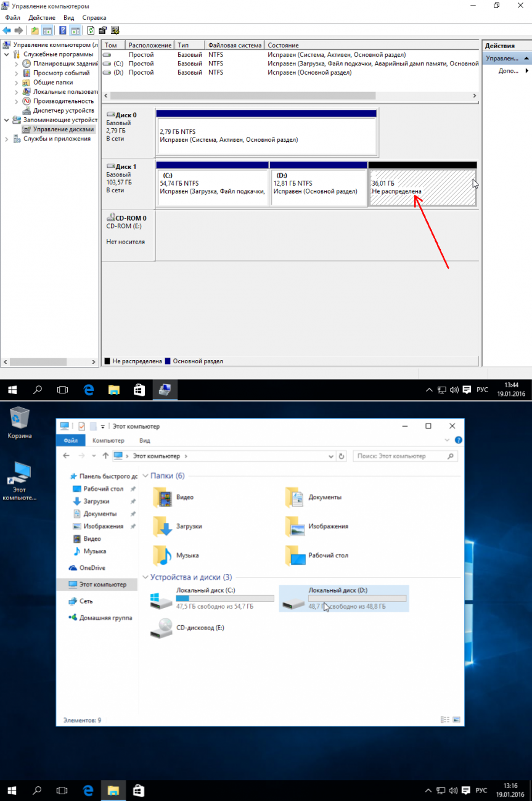Open the Вид menu in Computer Management
This screenshot has height=801, width=532.
click(68, 18)
